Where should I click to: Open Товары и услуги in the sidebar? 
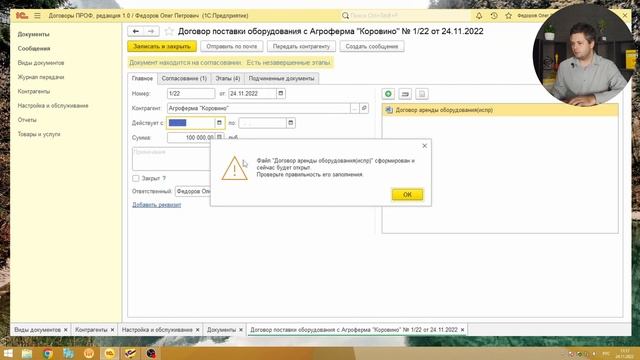39,134
